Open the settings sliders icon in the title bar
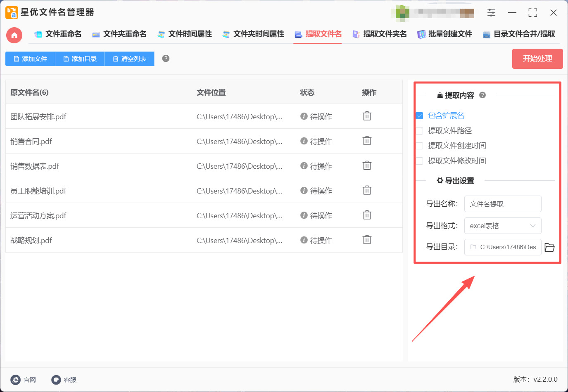Screen dimensions: 568x392 point(491,13)
